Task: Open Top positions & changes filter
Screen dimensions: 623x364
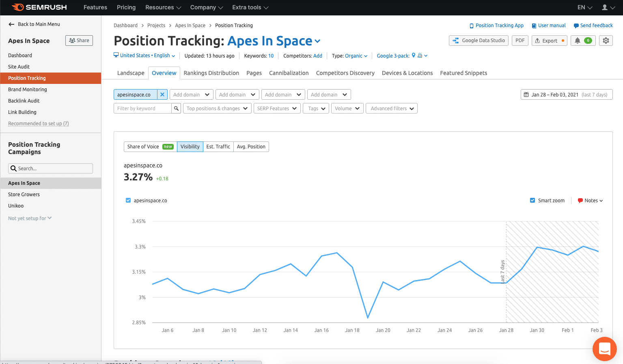Action: pos(217,108)
